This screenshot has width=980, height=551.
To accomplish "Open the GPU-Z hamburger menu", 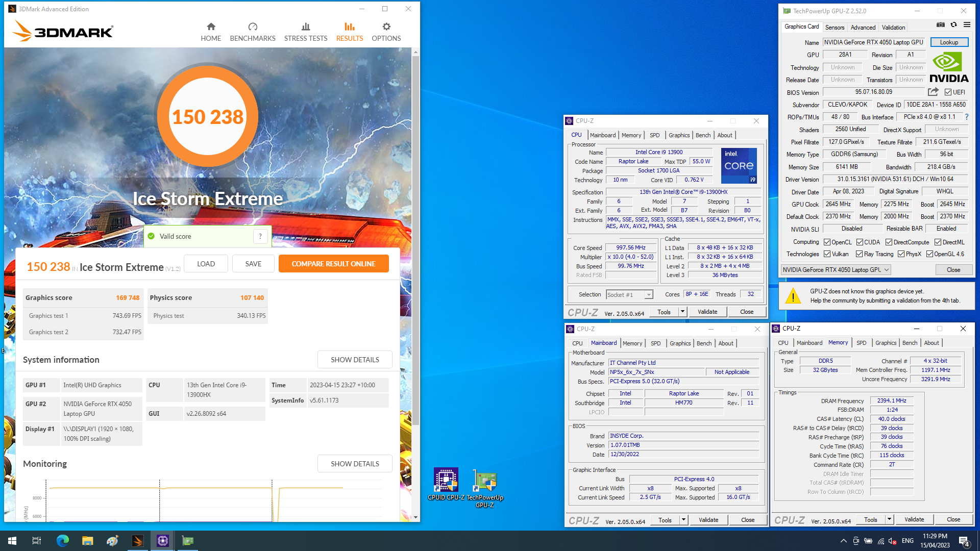I will [x=967, y=24].
